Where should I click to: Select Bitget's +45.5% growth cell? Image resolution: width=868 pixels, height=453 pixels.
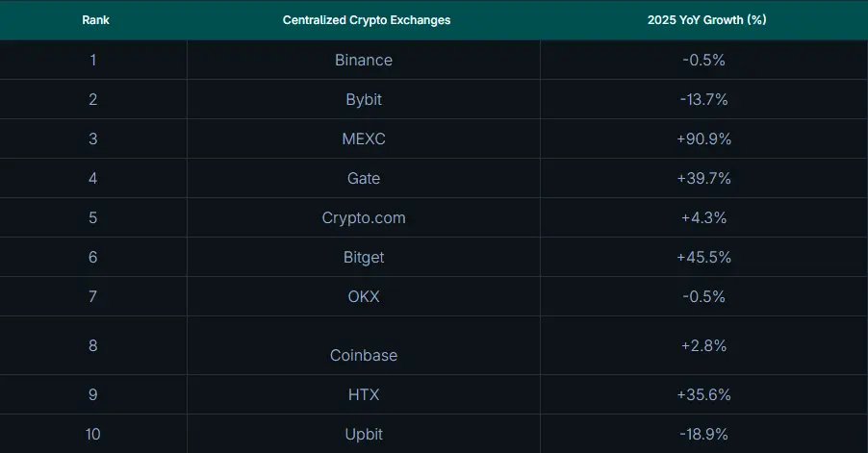[x=703, y=257]
